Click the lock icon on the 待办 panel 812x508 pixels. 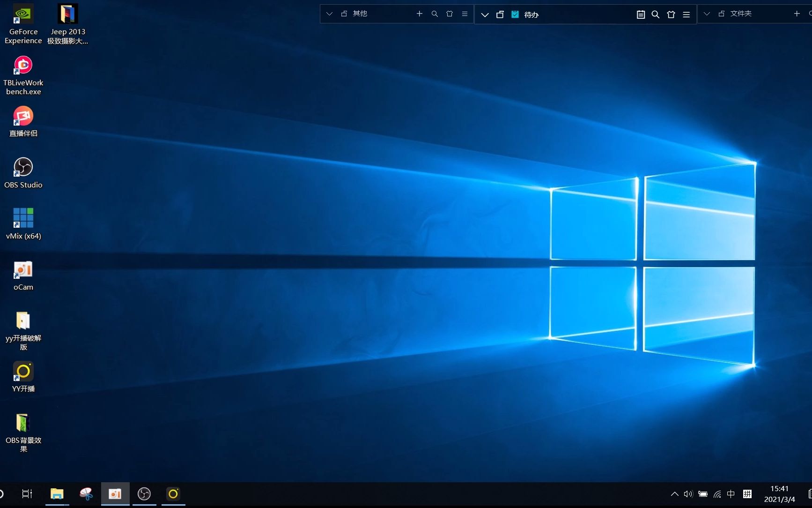(500, 15)
